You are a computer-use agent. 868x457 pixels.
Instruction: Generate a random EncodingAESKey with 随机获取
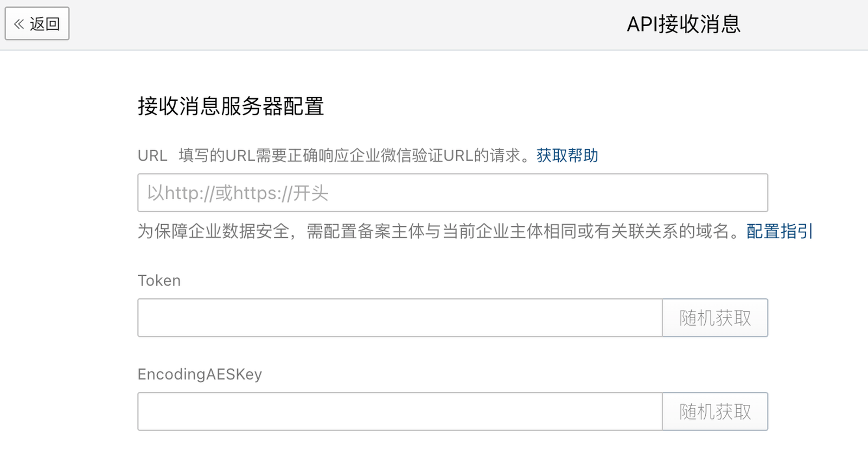(715, 411)
